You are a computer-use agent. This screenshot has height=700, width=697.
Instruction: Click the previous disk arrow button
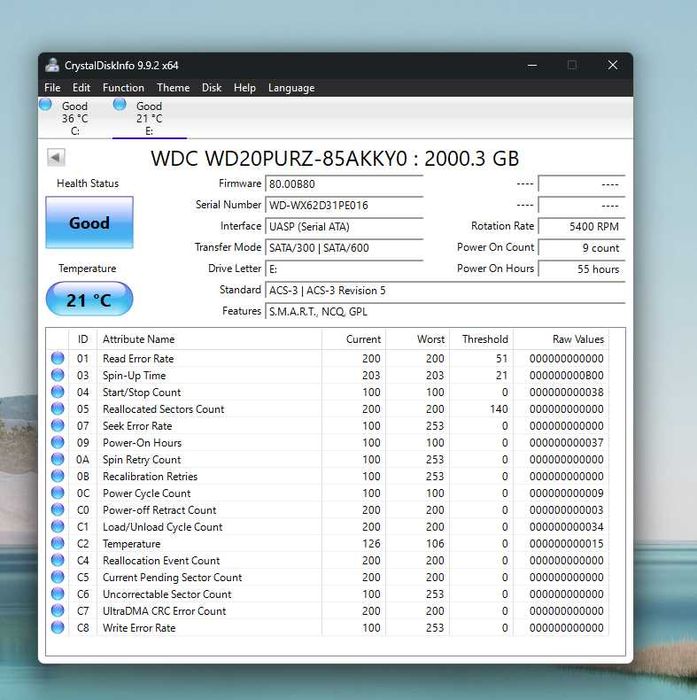tap(56, 158)
